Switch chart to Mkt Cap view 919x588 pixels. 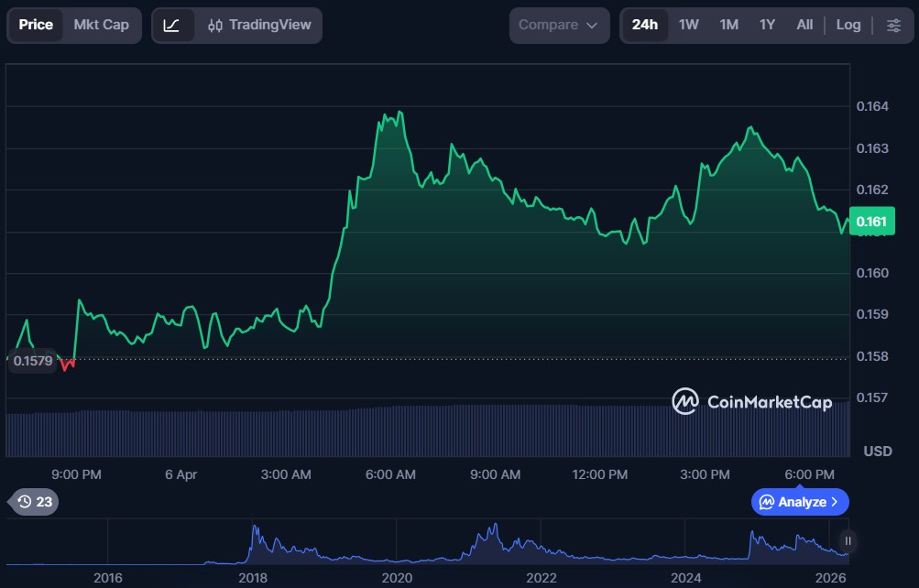click(x=102, y=25)
